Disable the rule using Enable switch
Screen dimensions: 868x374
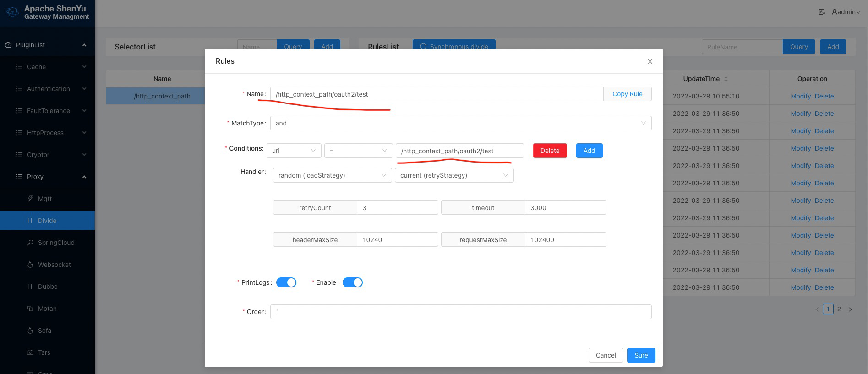[352, 282]
